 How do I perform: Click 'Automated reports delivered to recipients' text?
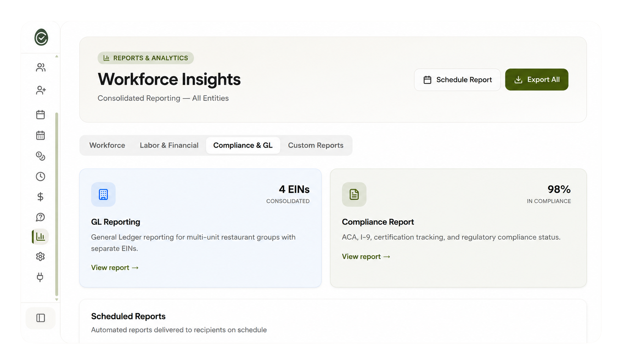(179, 330)
